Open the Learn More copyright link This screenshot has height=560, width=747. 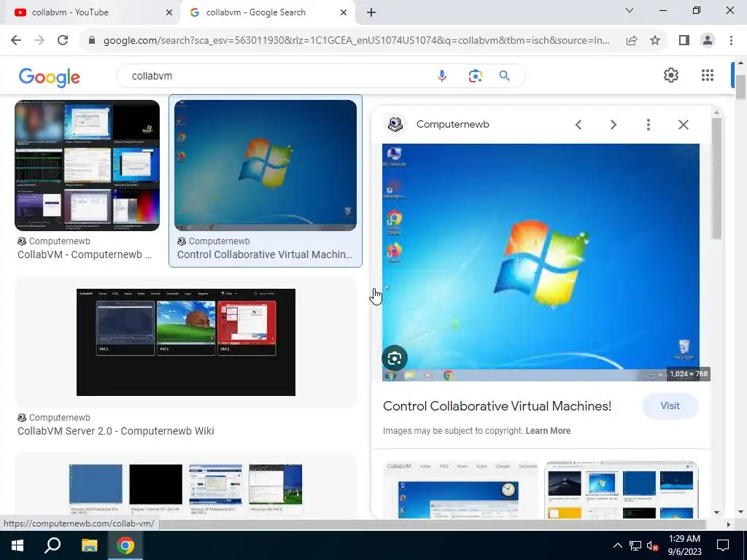548,431
